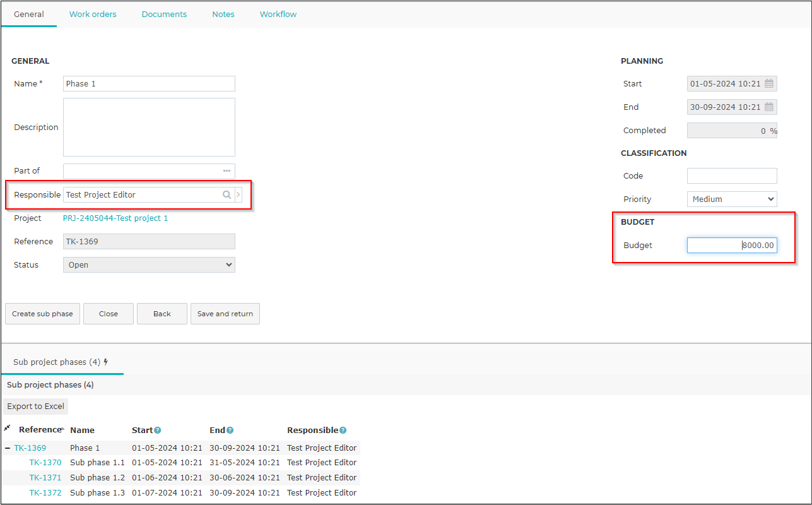Click the Reference field showing TK-1369

149,241
